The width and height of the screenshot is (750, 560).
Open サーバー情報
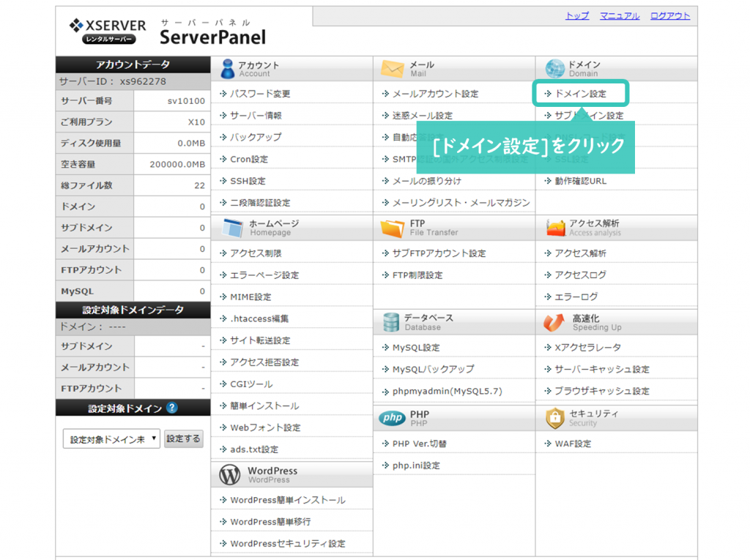tap(256, 116)
